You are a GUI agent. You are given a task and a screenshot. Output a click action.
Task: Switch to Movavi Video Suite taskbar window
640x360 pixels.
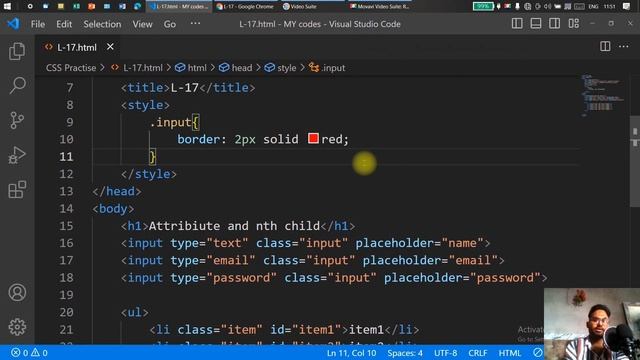pyautogui.click(x=380, y=6)
